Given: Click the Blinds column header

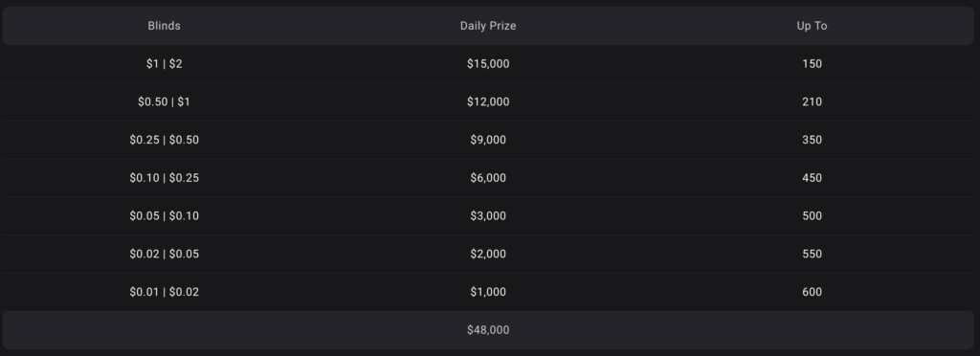Looking at the screenshot, I should click(x=165, y=26).
